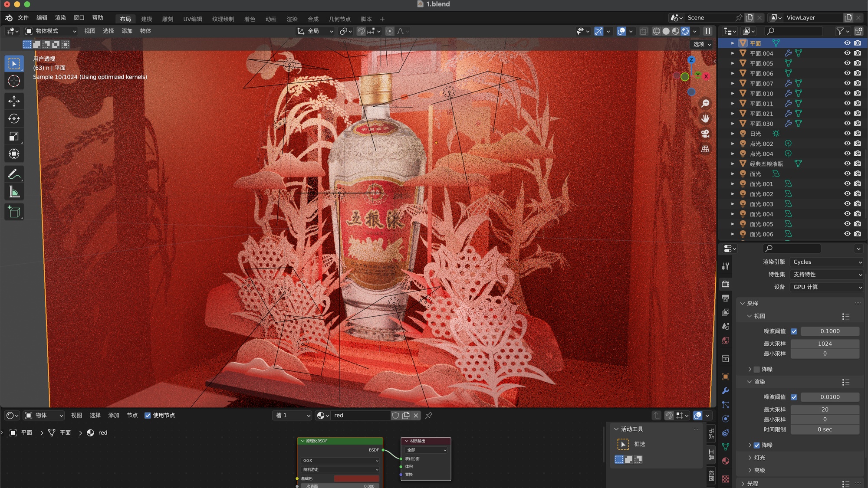Image resolution: width=868 pixels, height=488 pixels.
Task: Pin the node editor material
Action: (x=429, y=416)
